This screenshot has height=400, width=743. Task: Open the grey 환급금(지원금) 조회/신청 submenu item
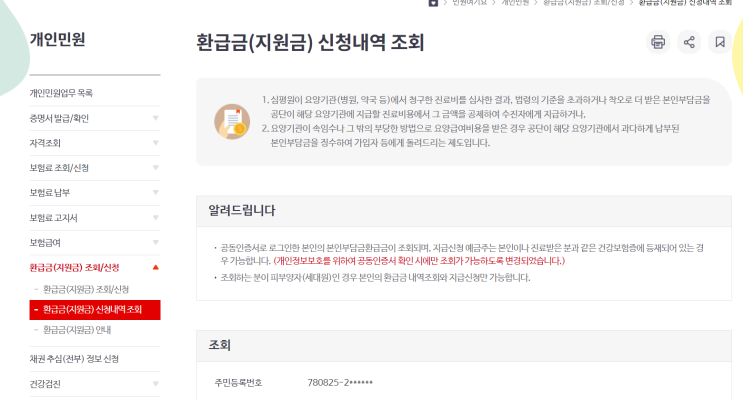click(x=86, y=290)
